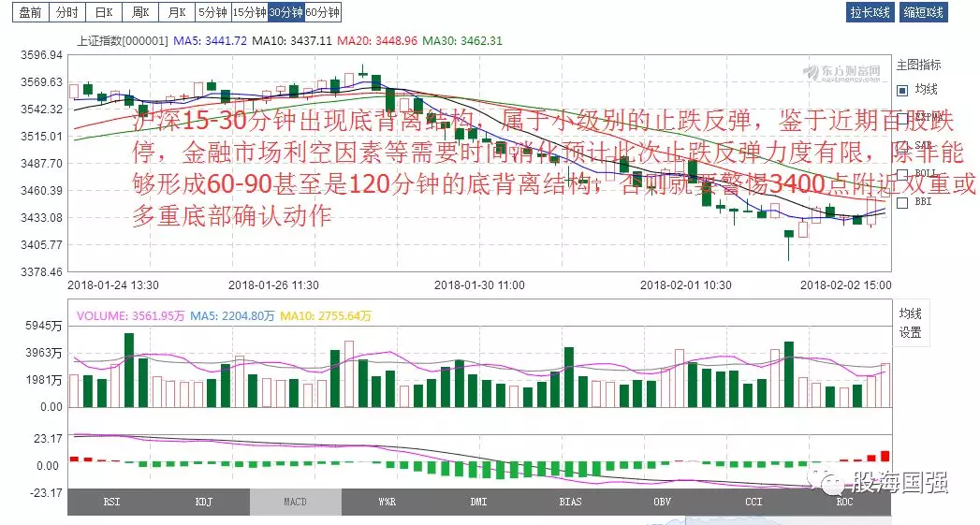Click the volume MA5: 2204.80万 label
Screen dimensions: 980x525
[x=232, y=316]
